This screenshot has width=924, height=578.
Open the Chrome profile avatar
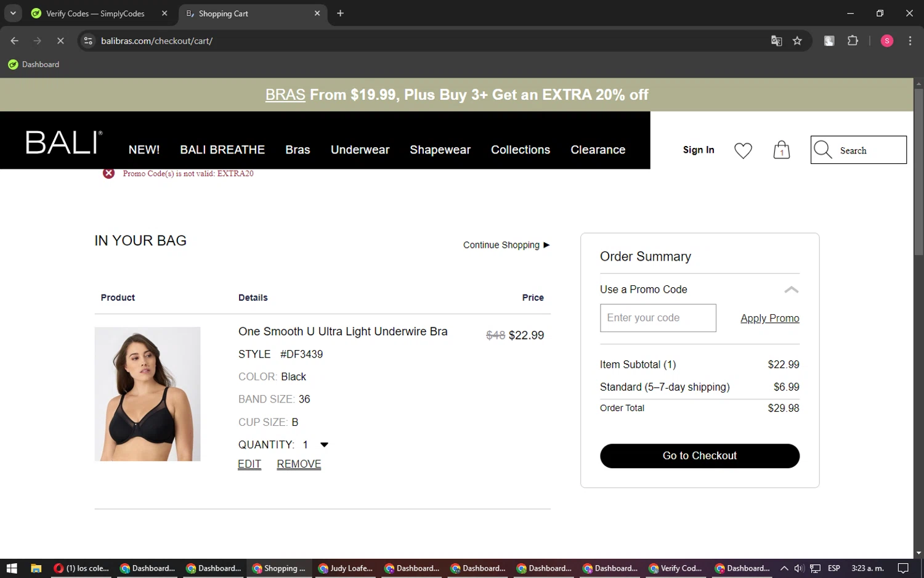[887, 41]
